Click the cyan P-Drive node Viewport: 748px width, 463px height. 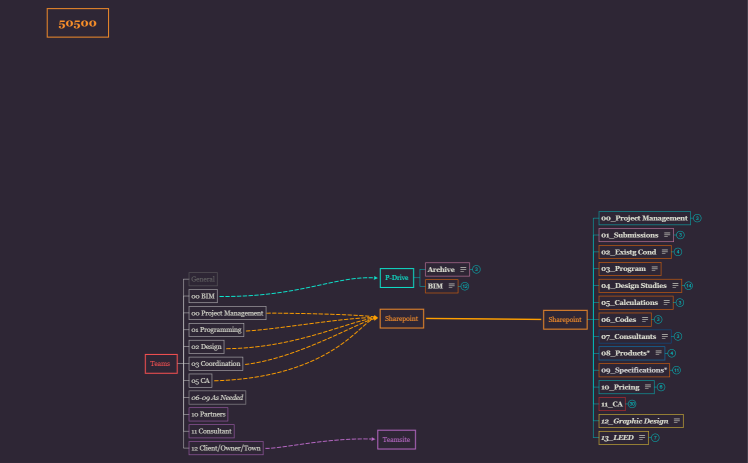pos(396,277)
